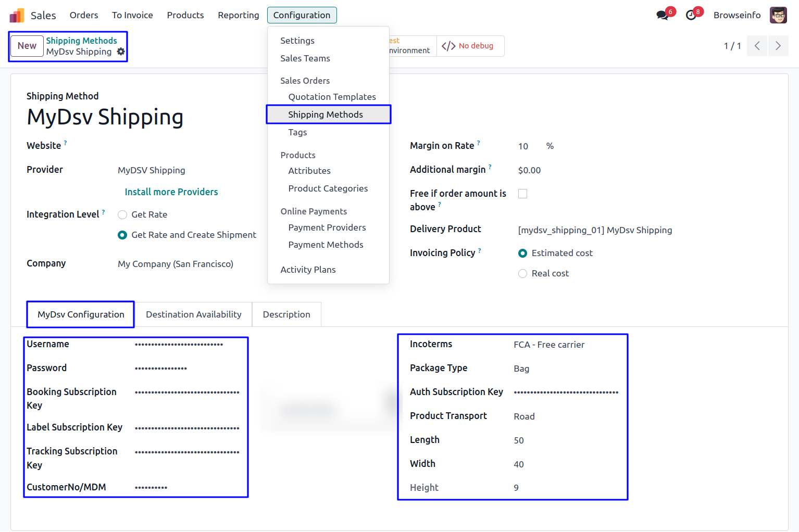Choose Real cost invoicing policy
The width and height of the screenshot is (799, 532).
point(522,274)
